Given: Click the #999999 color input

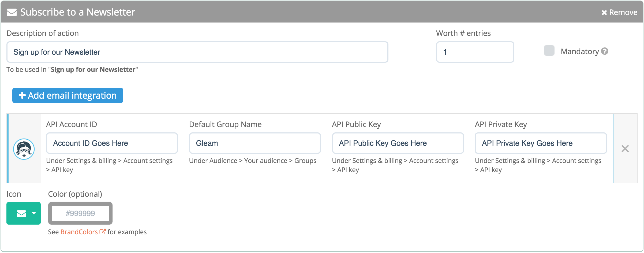Looking at the screenshot, I should click(80, 213).
